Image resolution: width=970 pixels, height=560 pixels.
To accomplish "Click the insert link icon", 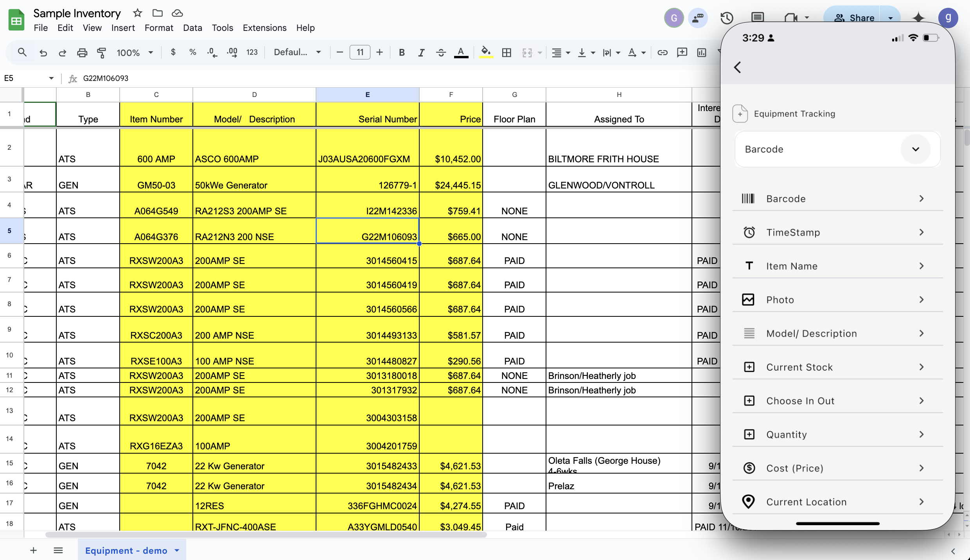I will (x=661, y=53).
